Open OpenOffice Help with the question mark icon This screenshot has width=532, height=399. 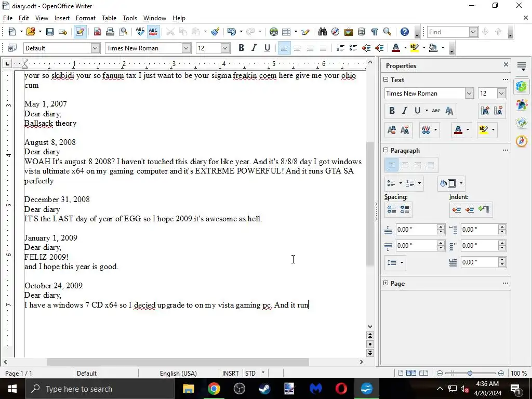[x=404, y=32]
